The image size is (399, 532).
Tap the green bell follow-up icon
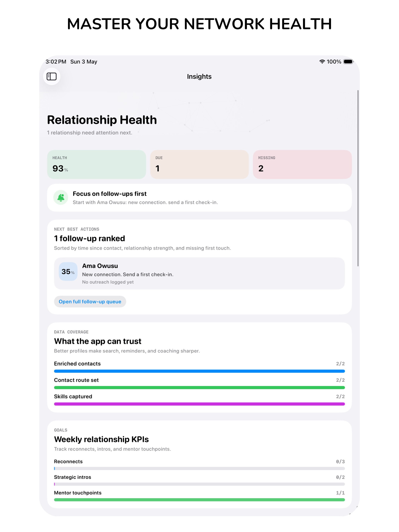(x=61, y=197)
